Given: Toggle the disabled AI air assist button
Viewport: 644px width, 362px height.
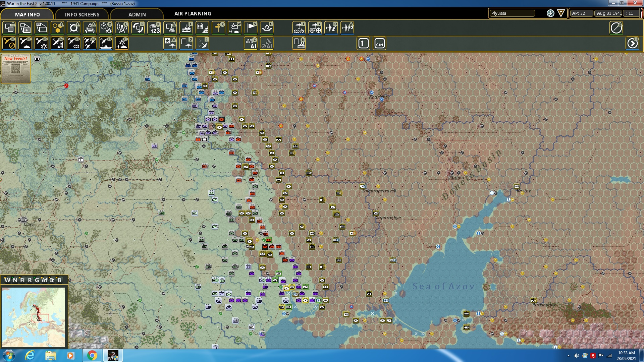Looking at the screenshot, I should point(267,44).
